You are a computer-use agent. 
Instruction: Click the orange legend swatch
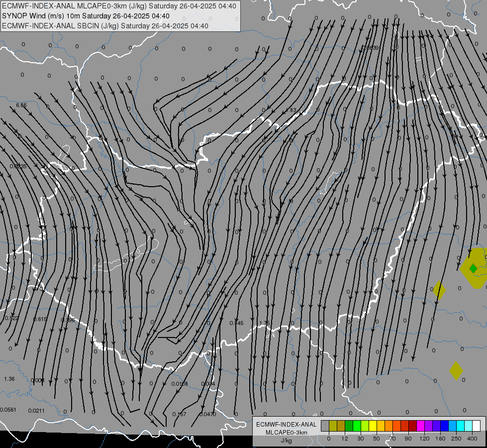pyautogui.click(x=389, y=426)
